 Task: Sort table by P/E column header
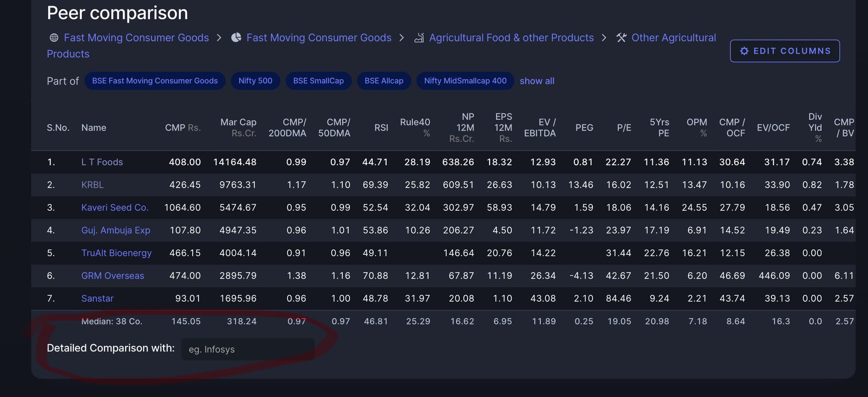(624, 128)
